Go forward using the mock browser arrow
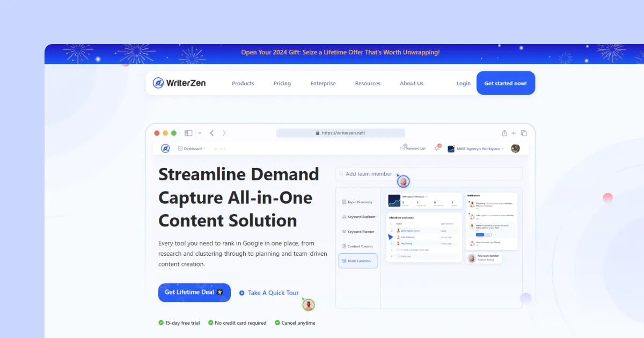644x338 pixels. pyautogui.click(x=224, y=133)
